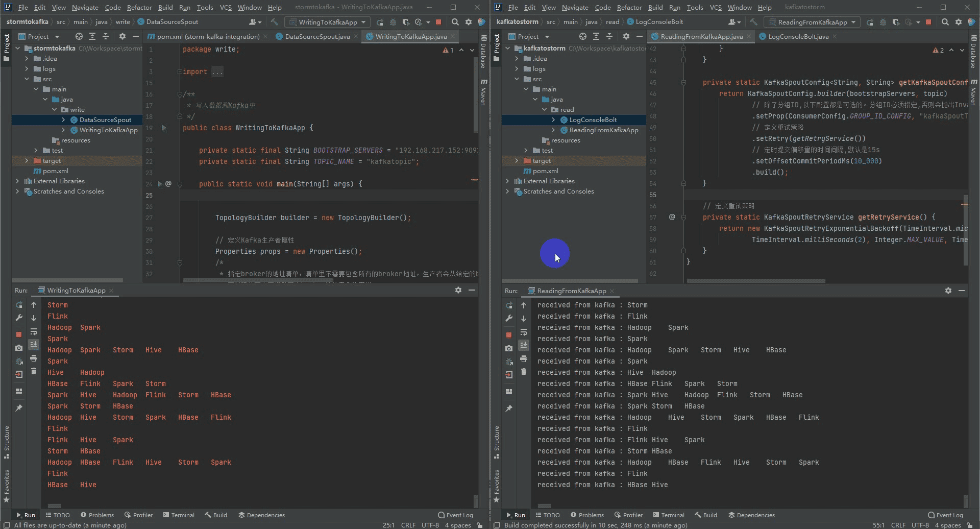Expand all in left Project panel

(x=92, y=36)
